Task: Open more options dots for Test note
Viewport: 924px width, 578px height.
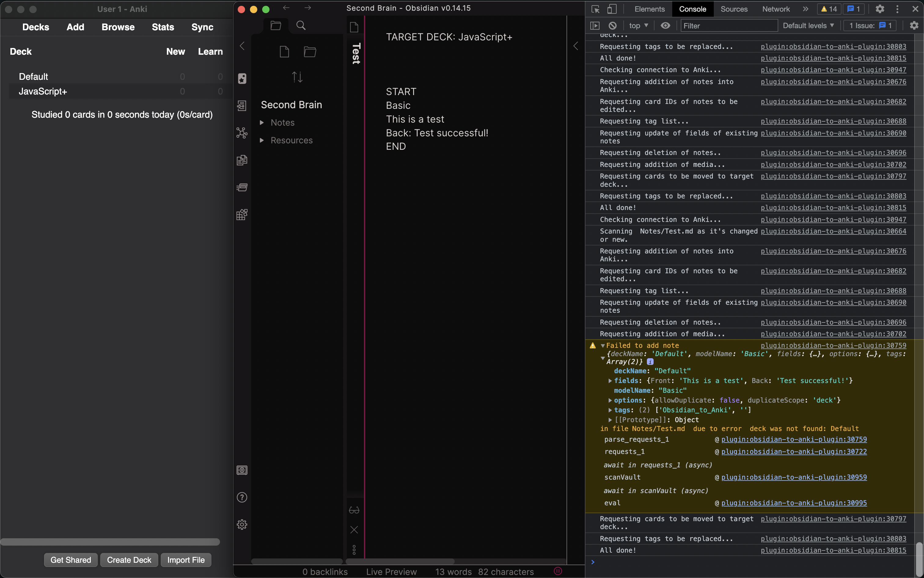Action: 354,550
